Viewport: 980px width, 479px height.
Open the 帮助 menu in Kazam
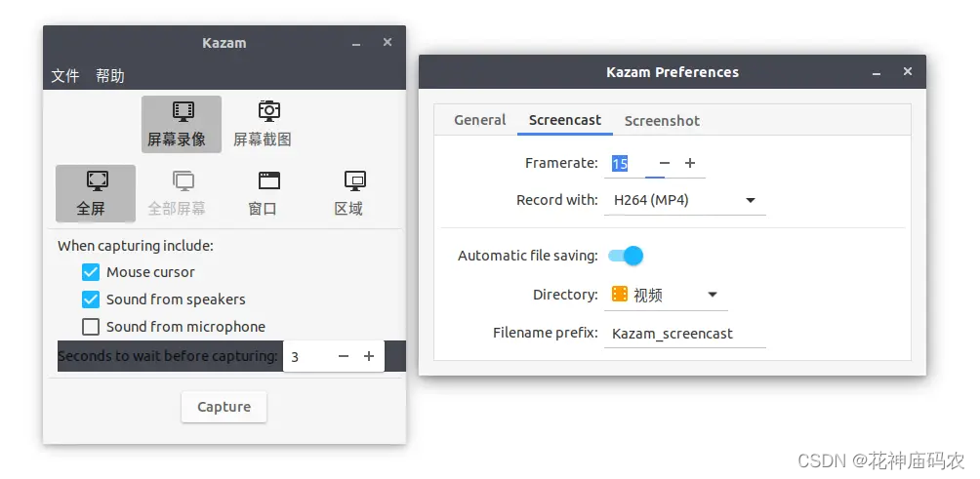click(x=110, y=76)
